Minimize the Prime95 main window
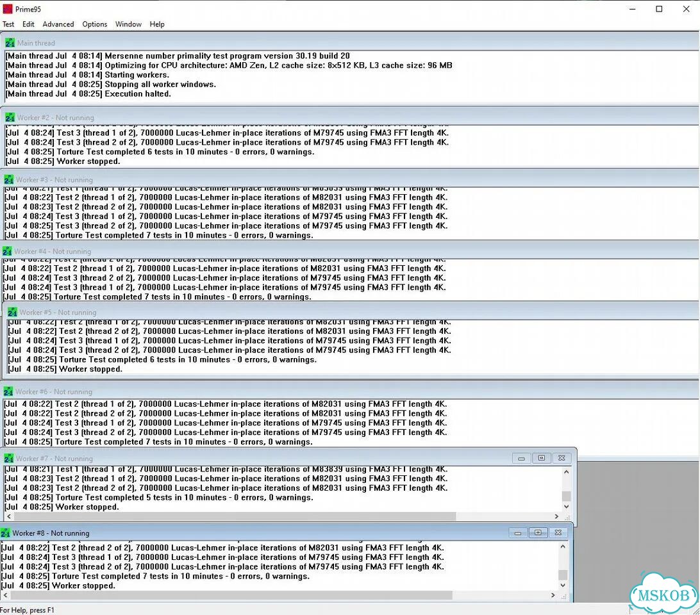This screenshot has height=615, width=700. (x=632, y=9)
